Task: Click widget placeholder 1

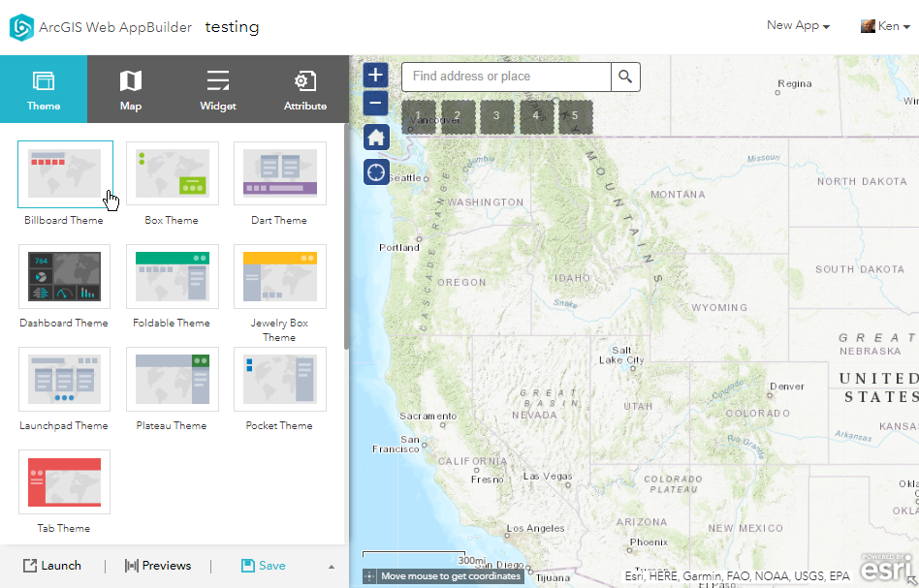Action: point(419,116)
